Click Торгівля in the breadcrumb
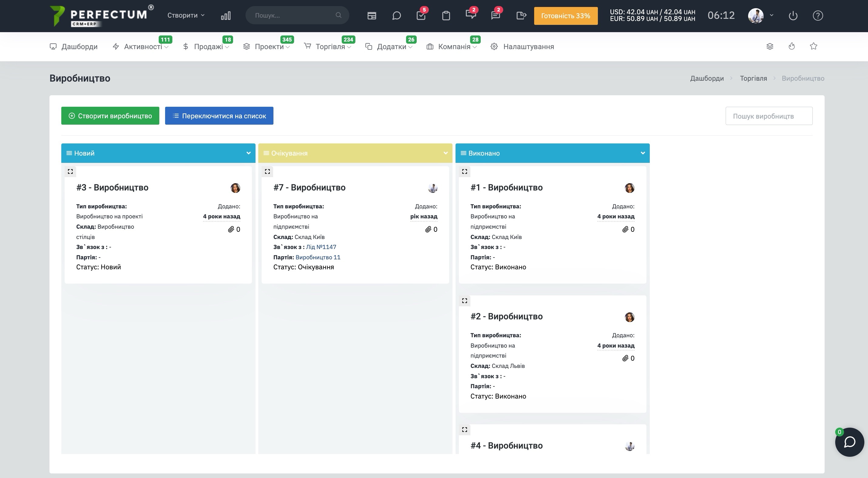This screenshot has width=868, height=478. [x=754, y=78]
